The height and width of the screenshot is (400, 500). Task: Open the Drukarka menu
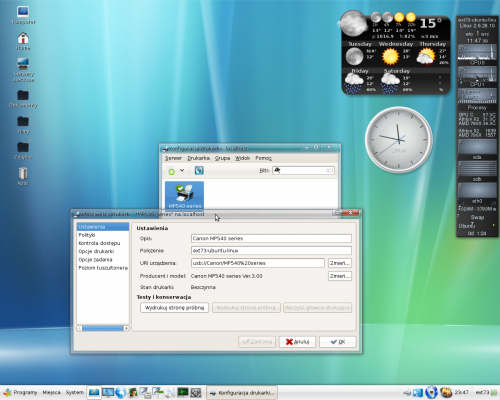[198, 158]
